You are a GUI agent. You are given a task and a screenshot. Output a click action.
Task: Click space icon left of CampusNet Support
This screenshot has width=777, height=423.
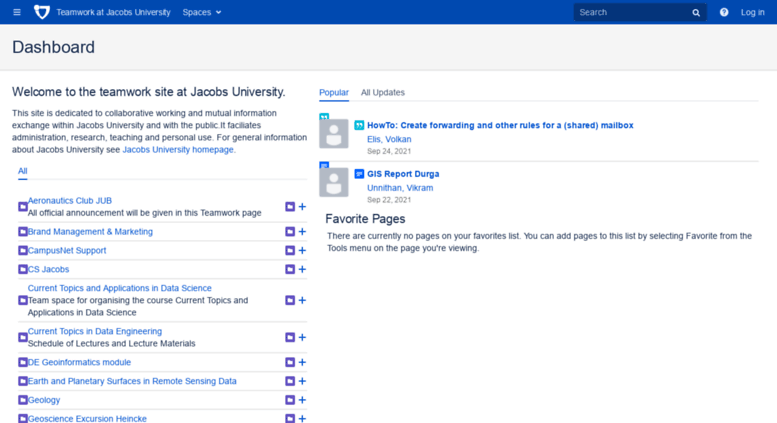tap(23, 250)
